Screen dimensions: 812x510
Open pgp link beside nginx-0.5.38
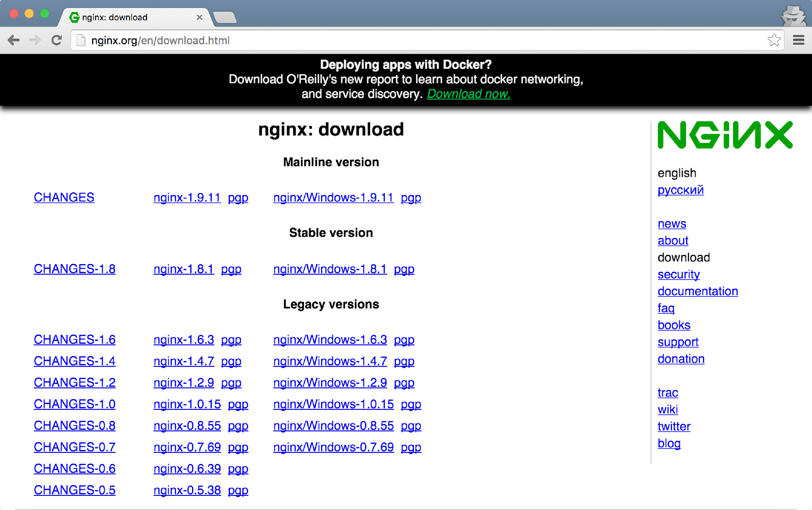[x=238, y=490]
